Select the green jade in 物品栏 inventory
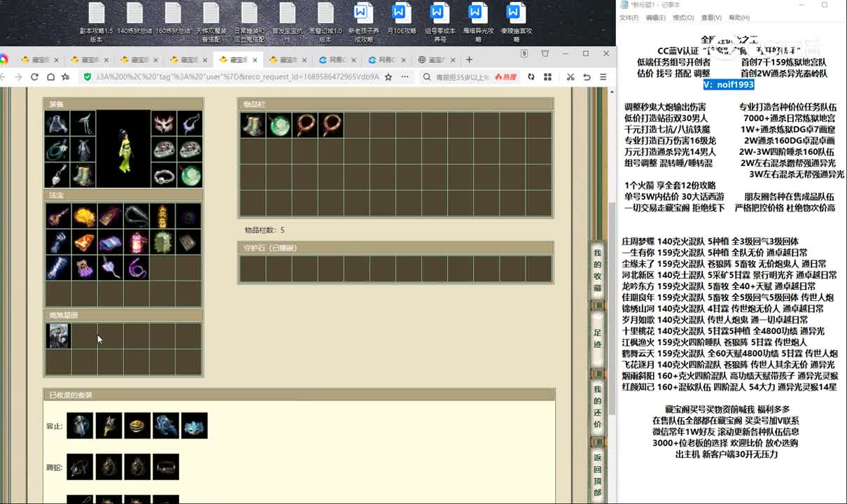This screenshot has width=847, height=504. point(279,125)
